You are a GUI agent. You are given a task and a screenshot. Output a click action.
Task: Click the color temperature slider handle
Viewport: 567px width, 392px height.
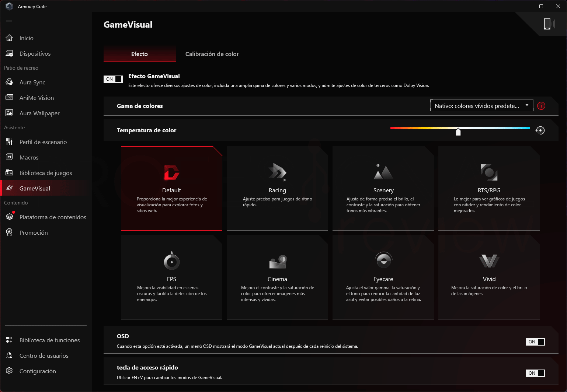(458, 132)
